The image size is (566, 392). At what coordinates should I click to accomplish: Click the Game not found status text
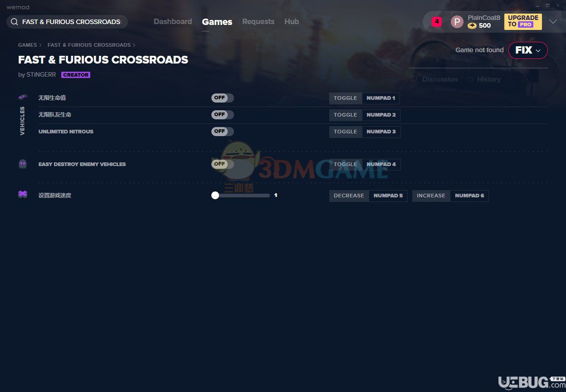pos(479,50)
